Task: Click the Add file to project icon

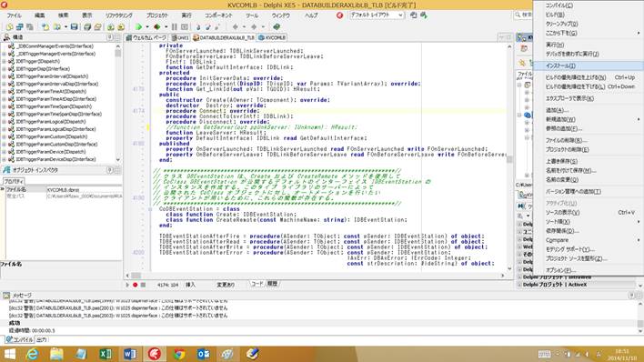Action: pos(110,26)
